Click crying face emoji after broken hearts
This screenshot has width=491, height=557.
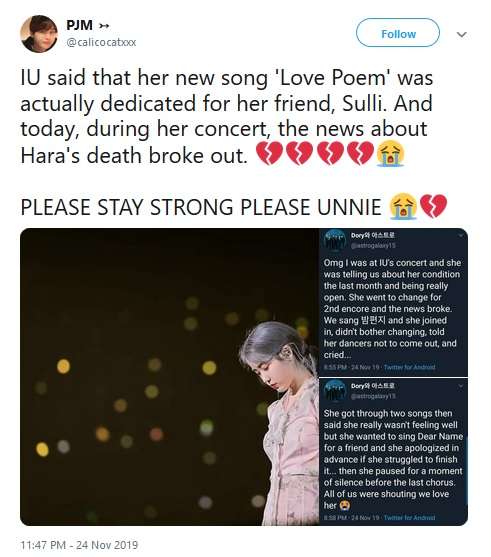click(x=391, y=154)
